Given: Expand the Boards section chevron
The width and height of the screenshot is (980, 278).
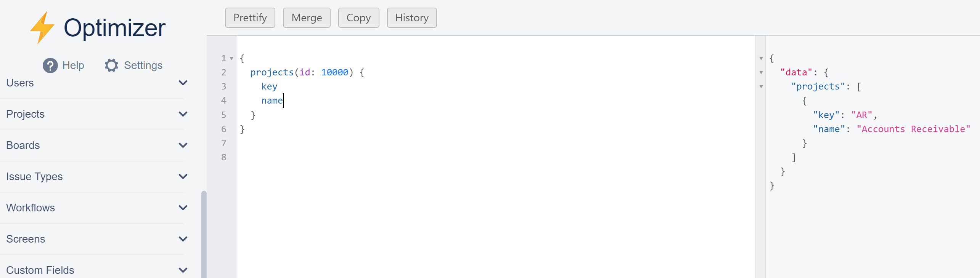Looking at the screenshot, I should pyautogui.click(x=183, y=145).
